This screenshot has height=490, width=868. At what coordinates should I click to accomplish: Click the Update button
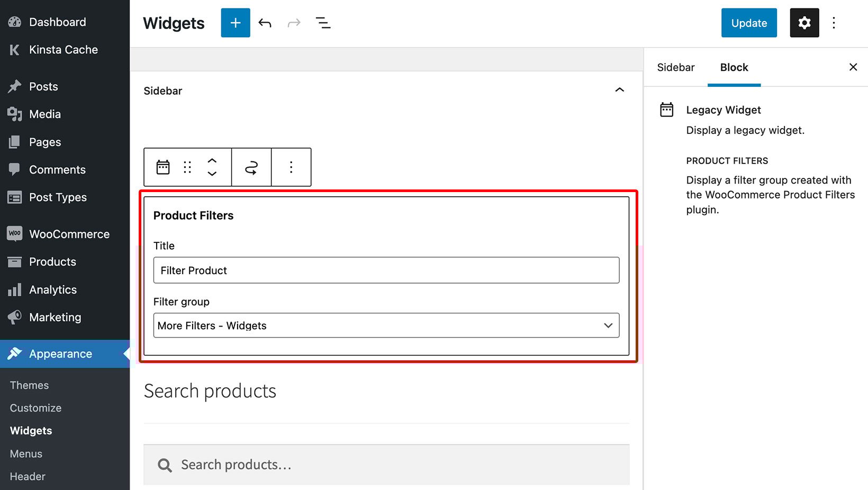(x=748, y=23)
